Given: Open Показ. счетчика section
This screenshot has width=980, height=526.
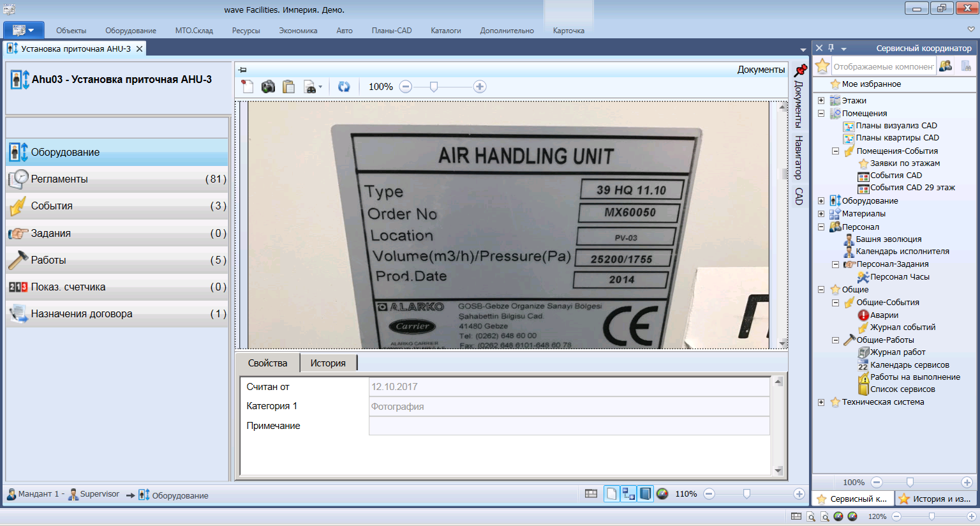Looking at the screenshot, I should [x=117, y=287].
